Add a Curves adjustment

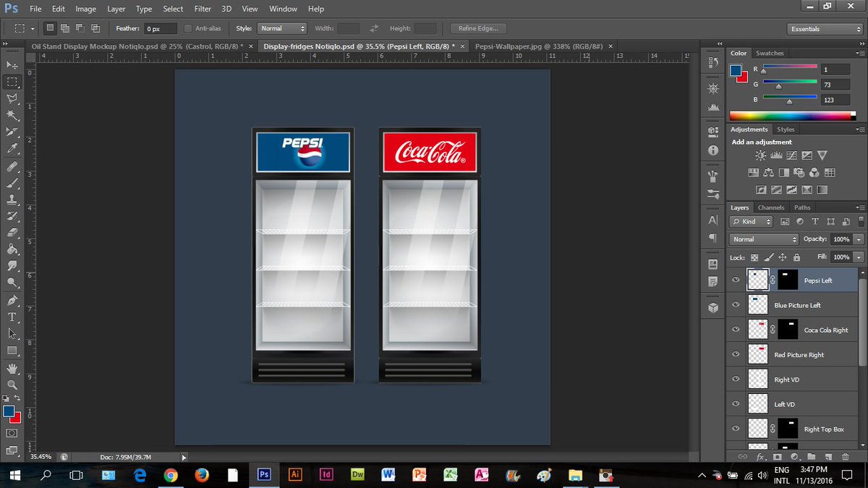coord(791,155)
